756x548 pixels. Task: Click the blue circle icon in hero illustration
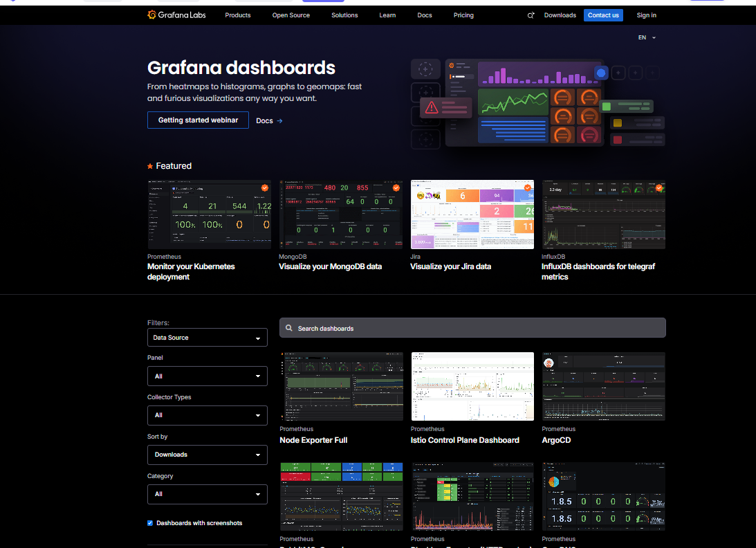tap(601, 73)
